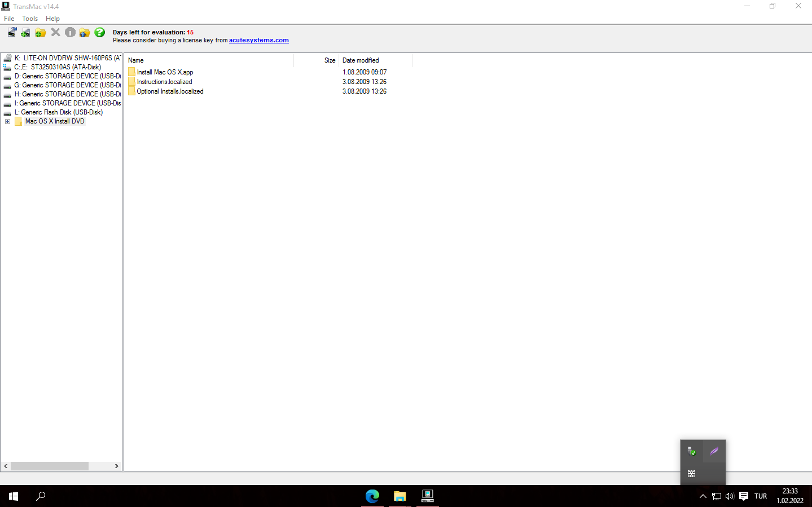This screenshot has width=812, height=507.
Task: Sort files by the Size column
Action: click(x=317, y=60)
